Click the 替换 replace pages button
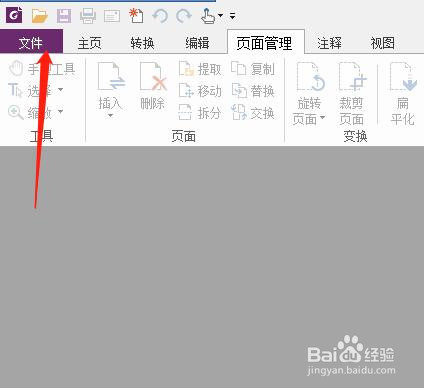The height and width of the screenshot is (388, 424). coord(253,91)
